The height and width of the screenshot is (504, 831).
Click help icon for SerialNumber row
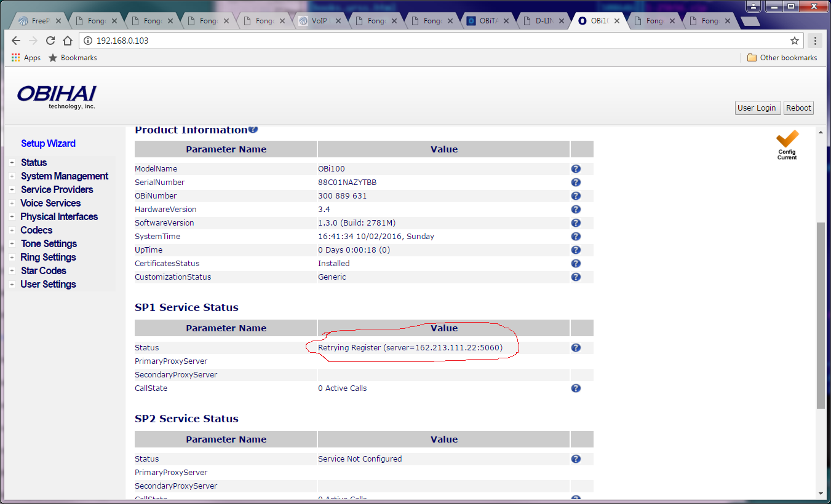click(576, 182)
